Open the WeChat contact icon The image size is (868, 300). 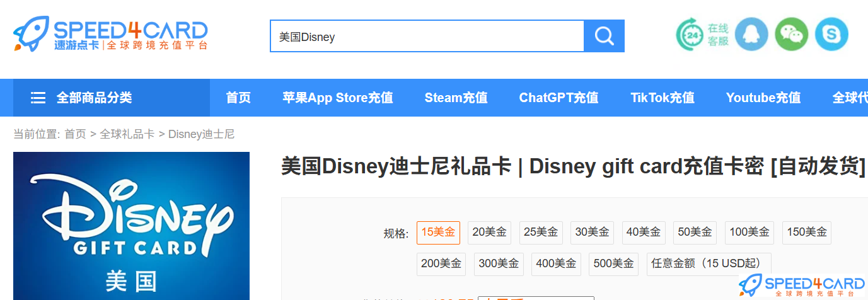pos(792,35)
